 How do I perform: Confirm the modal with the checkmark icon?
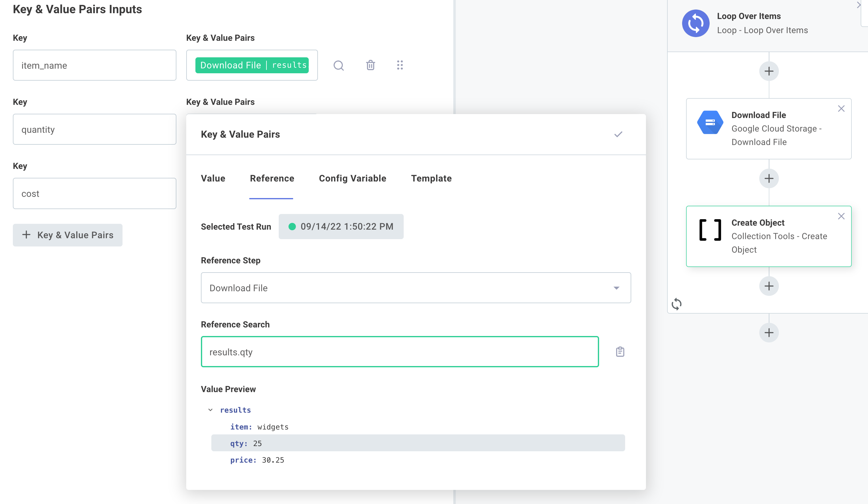point(618,134)
